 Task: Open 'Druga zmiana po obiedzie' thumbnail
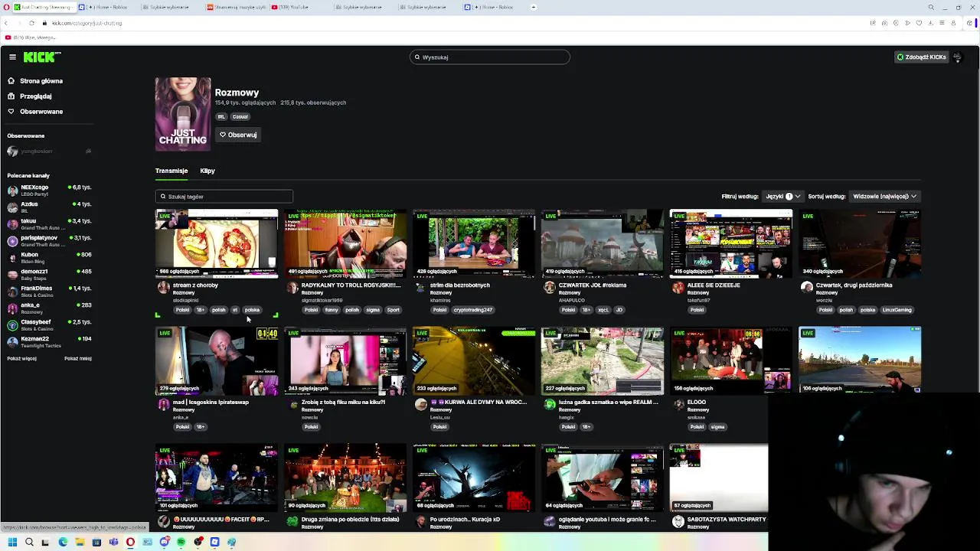(345, 478)
